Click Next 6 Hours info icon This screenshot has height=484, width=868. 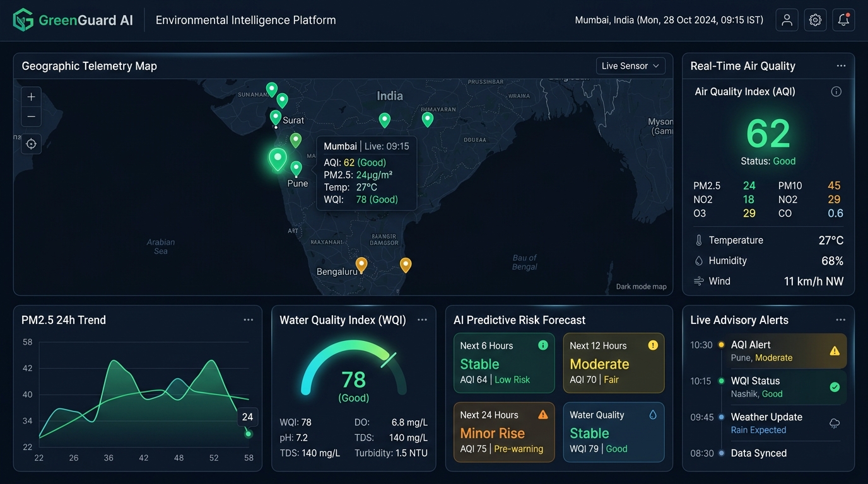(x=542, y=345)
